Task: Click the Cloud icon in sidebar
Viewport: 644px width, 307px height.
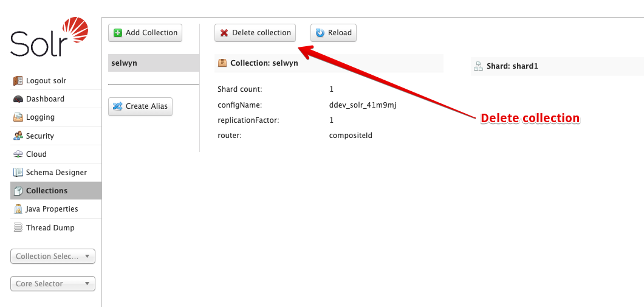Action: pos(18,154)
